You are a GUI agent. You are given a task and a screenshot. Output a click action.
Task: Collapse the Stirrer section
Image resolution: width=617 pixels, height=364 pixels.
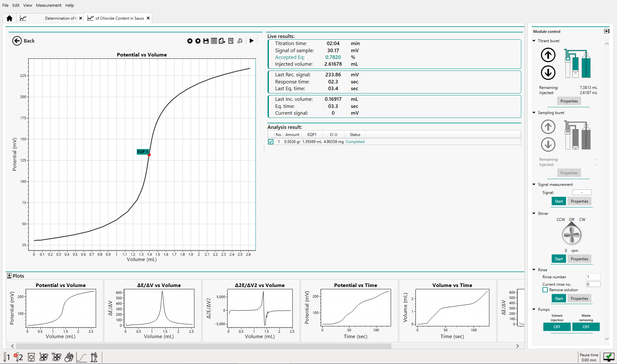click(534, 214)
